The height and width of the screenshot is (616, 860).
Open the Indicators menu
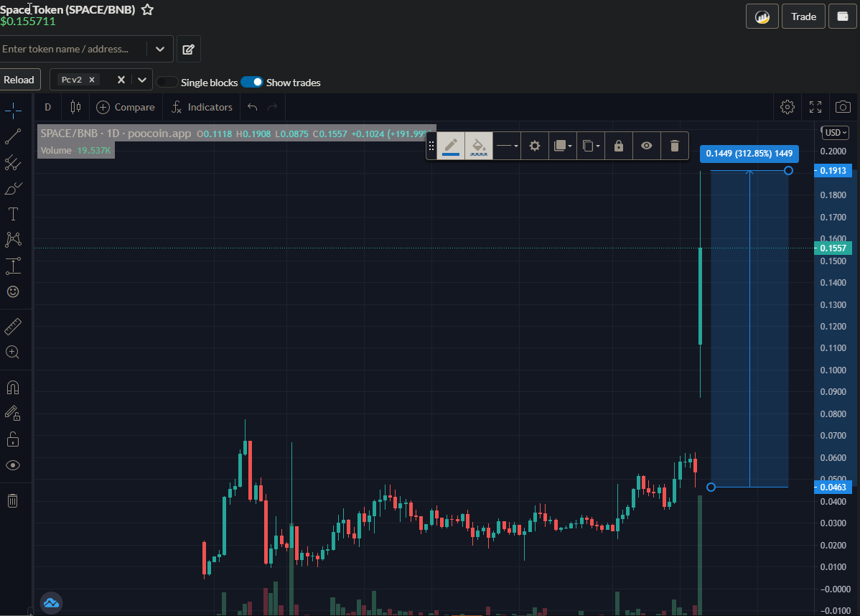pos(201,106)
